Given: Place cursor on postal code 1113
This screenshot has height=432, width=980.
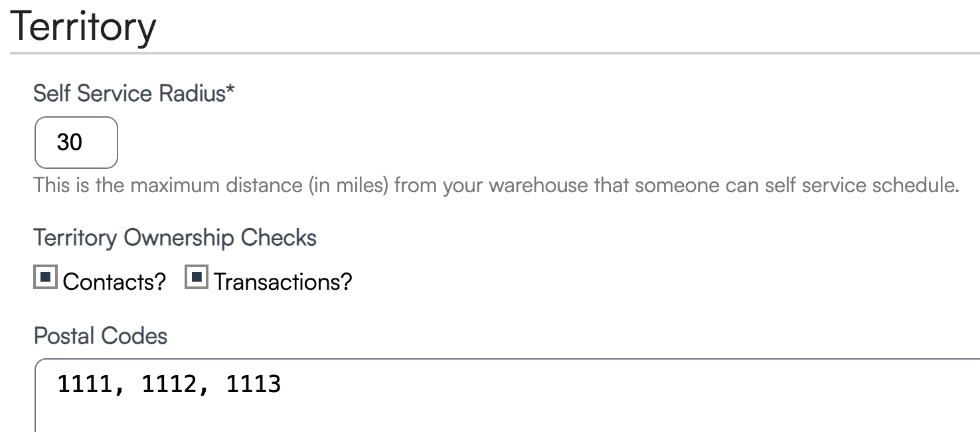Looking at the screenshot, I should [254, 384].
